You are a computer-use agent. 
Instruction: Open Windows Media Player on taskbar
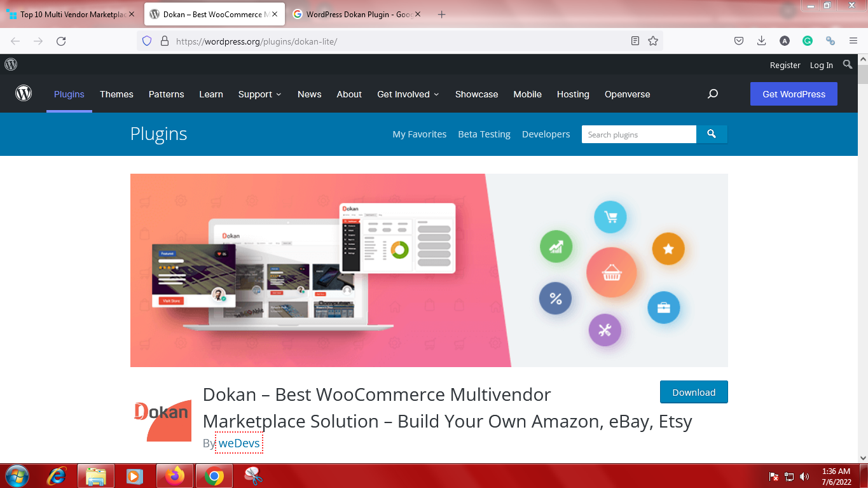click(x=135, y=476)
